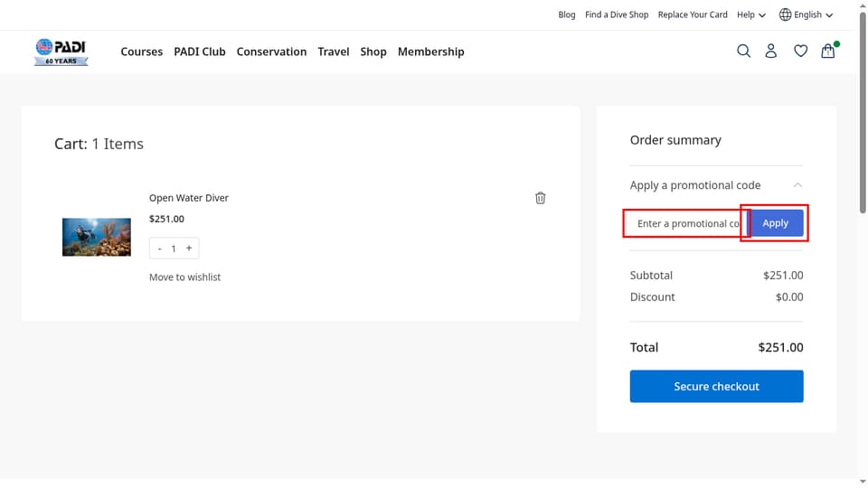868x488 pixels.
Task: Open the Conservation menu
Action: (271, 52)
